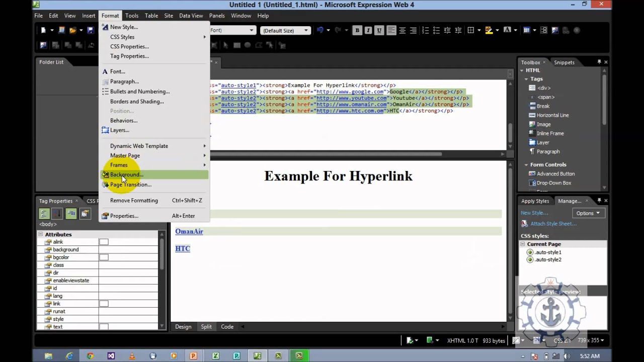Viewport: 644px width, 362px height.
Task: Switch to Snippets panel tab
Action: [564, 62]
